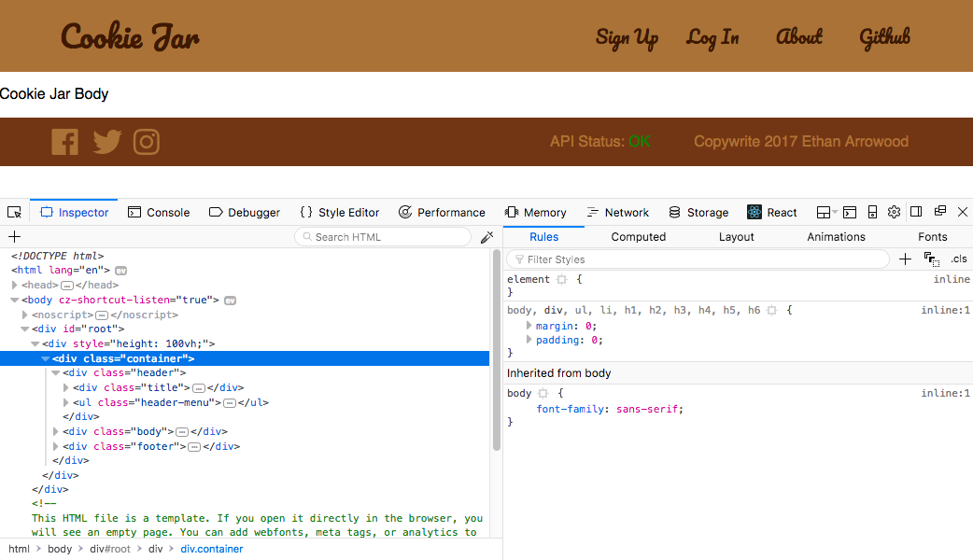The width and height of the screenshot is (973, 560).
Task: Switch to the Debugger tab
Action: 245,212
